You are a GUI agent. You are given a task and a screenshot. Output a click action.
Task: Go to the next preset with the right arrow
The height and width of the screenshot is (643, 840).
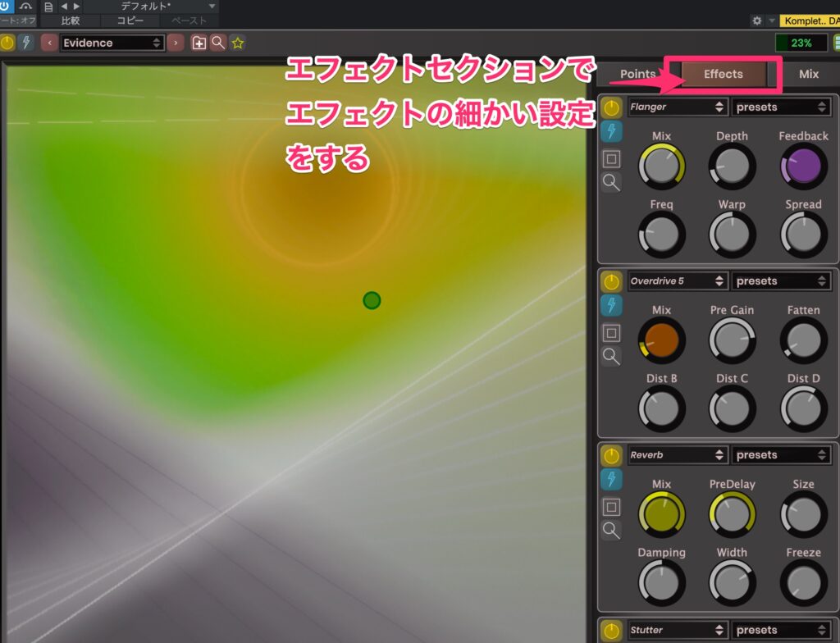[x=176, y=43]
